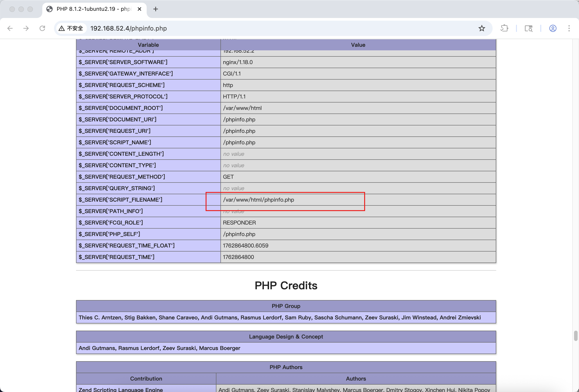Click the page vertical scrollbar thumb
579x392 pixels.
[x=575, y=336]
